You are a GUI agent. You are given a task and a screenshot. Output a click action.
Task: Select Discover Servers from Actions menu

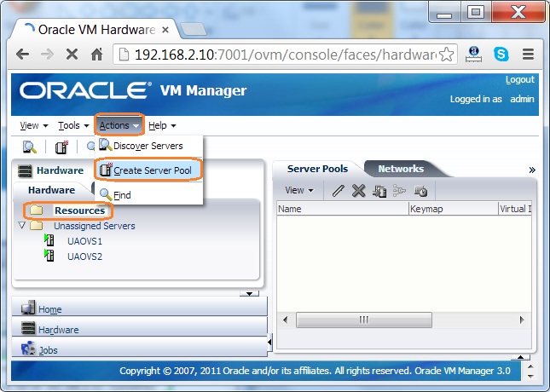click(x=148, y=146)
